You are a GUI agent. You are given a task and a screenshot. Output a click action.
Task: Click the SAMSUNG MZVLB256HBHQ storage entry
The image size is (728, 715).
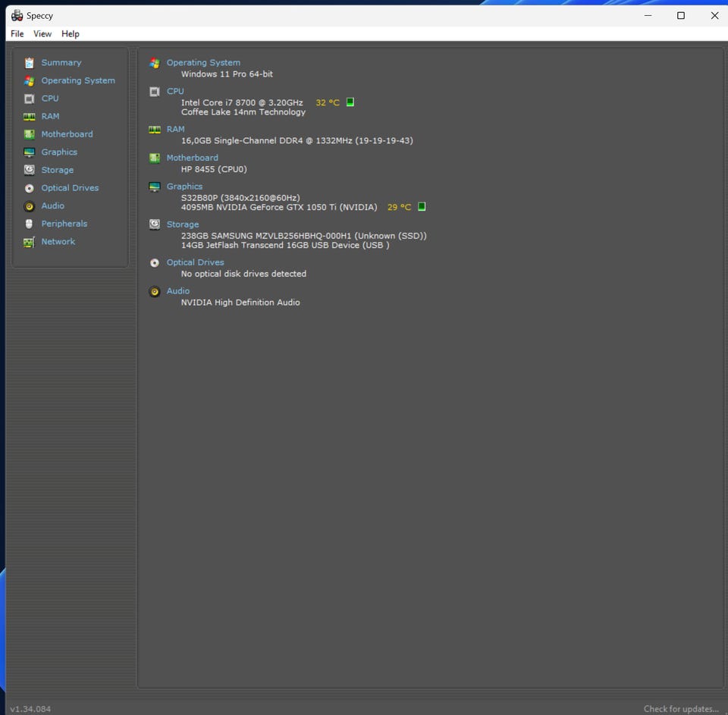tap(303, 236)
